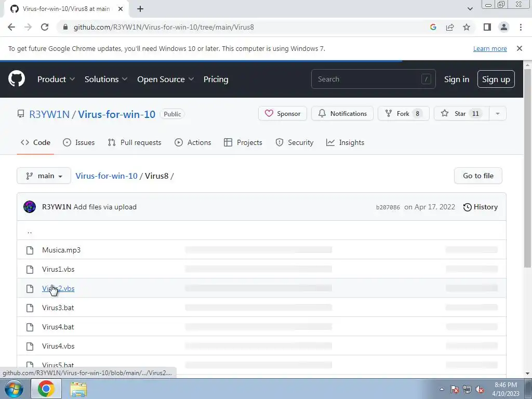The width and height of the screenshot is (532, 399).
Task: Expand the Solutions menu
Action: point(106,79)
